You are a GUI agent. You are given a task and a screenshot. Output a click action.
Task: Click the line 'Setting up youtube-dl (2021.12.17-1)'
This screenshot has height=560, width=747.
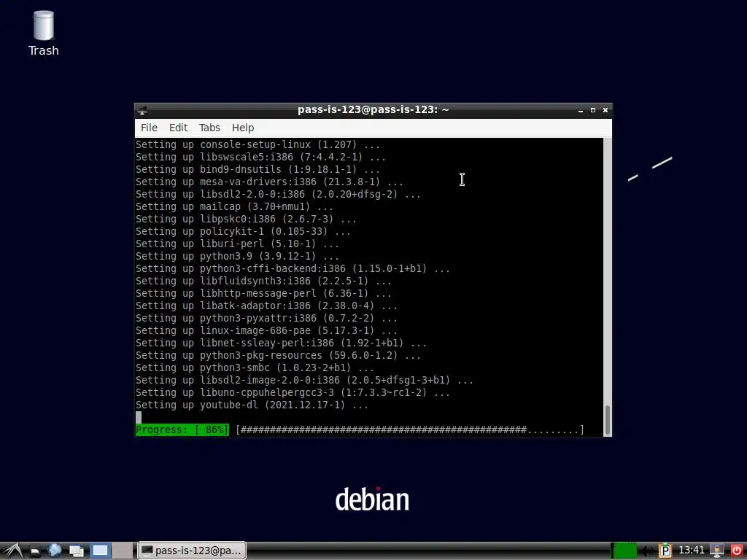tap(252, 405)
